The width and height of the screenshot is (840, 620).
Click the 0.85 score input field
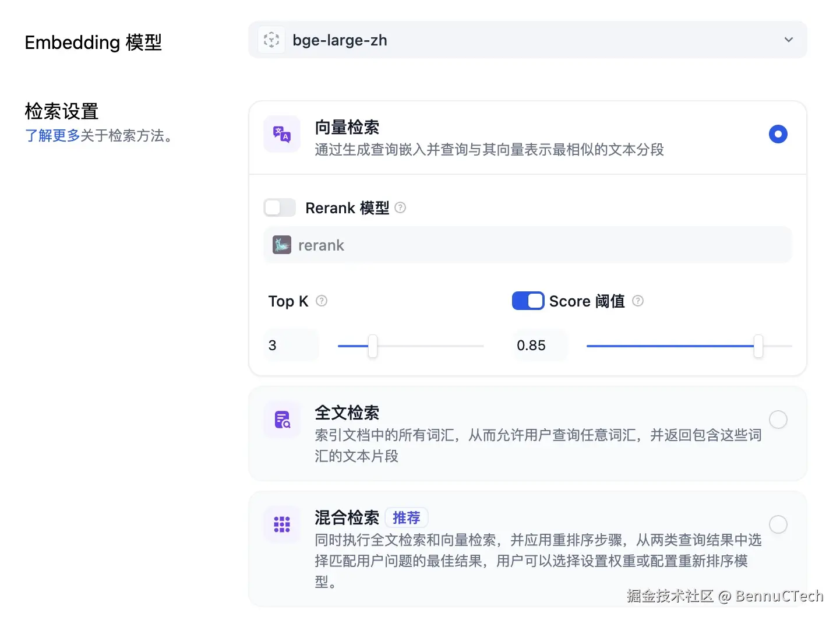coord(539,345)
